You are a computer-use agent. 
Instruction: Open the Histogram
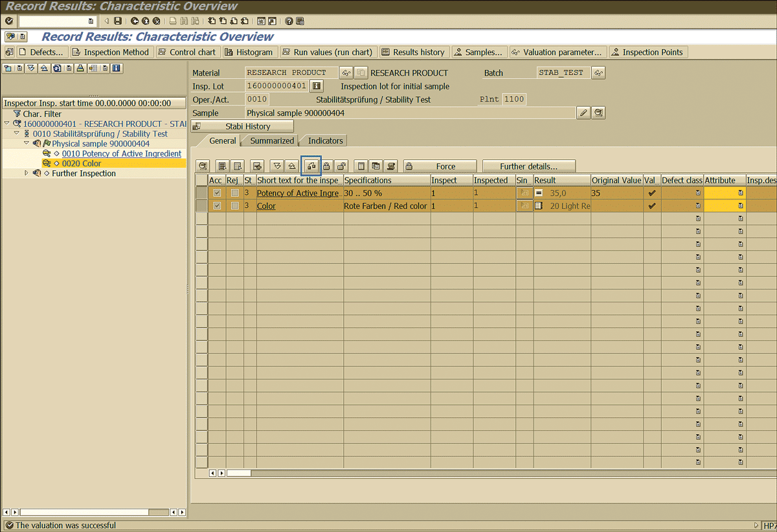pyautogui.click(x=249, y=52)
